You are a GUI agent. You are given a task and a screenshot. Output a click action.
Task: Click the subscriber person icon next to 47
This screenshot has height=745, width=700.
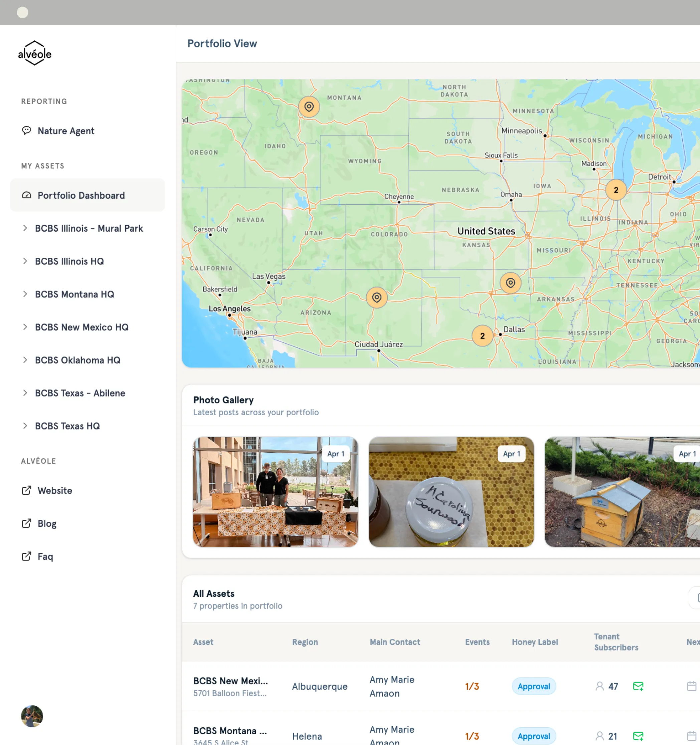click(599, 686)
